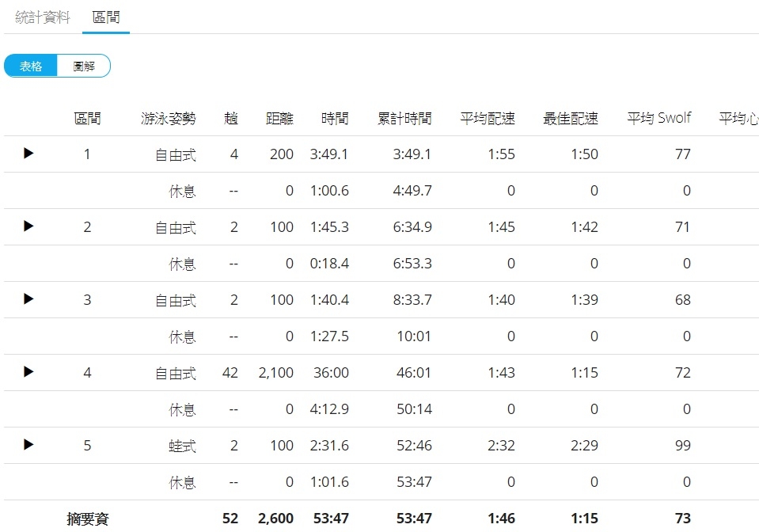Select lap count 42 in interval 4
759x532 pixels.
[230, 373]
